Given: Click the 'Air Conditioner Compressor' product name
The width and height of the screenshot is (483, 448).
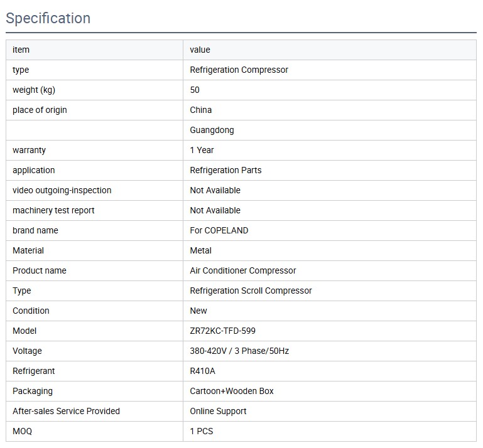Looking at the screenshot, I should point(242,270).
